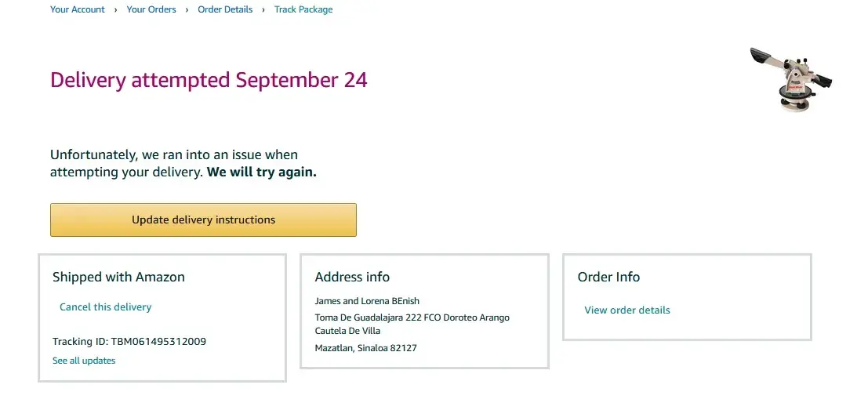Viewport: 868px width, 410px height.
Task: Open the View order details link
Action: tap(627, 310)
